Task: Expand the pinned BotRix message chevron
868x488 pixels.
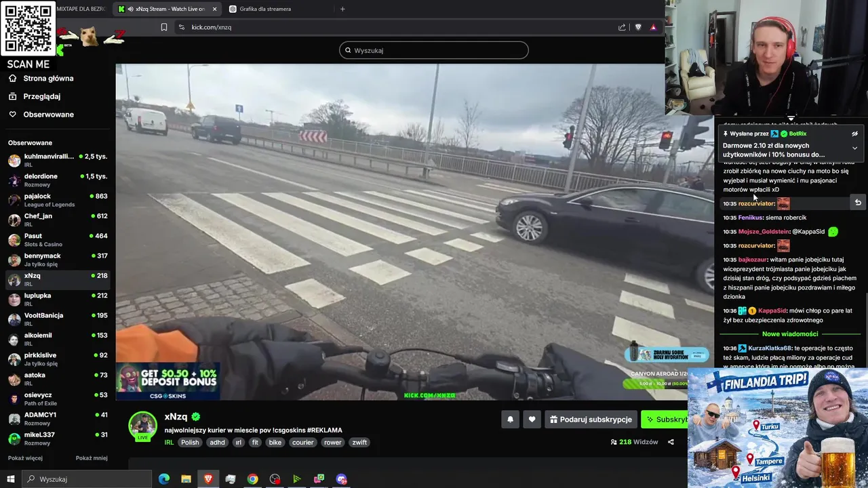Action: coord(854,148)
